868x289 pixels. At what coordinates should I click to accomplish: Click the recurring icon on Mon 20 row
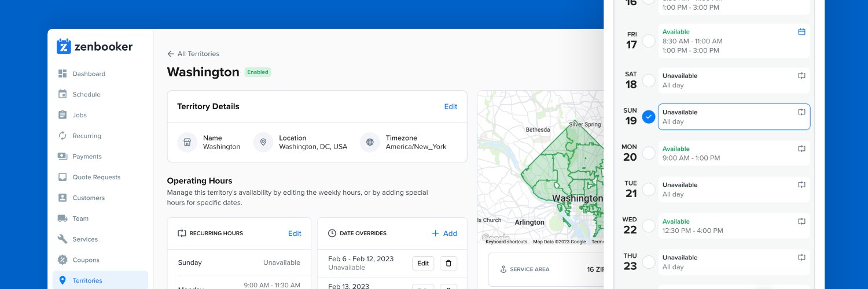click(801, 149)
